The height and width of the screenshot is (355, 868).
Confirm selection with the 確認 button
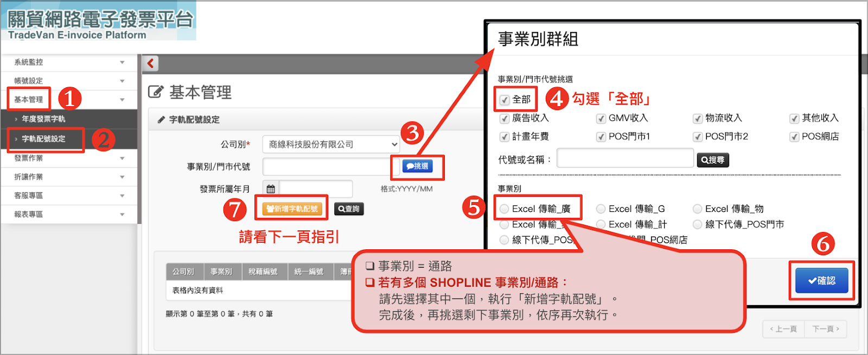821,281
